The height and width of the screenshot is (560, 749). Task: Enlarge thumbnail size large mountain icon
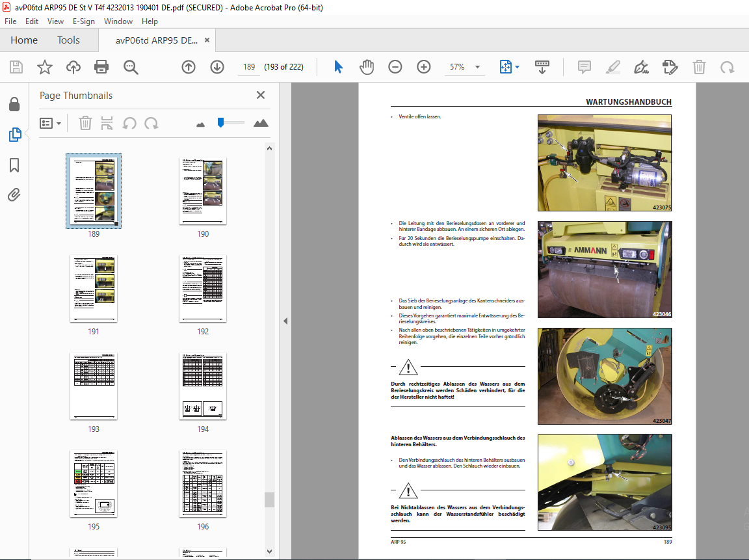[261, 124]
